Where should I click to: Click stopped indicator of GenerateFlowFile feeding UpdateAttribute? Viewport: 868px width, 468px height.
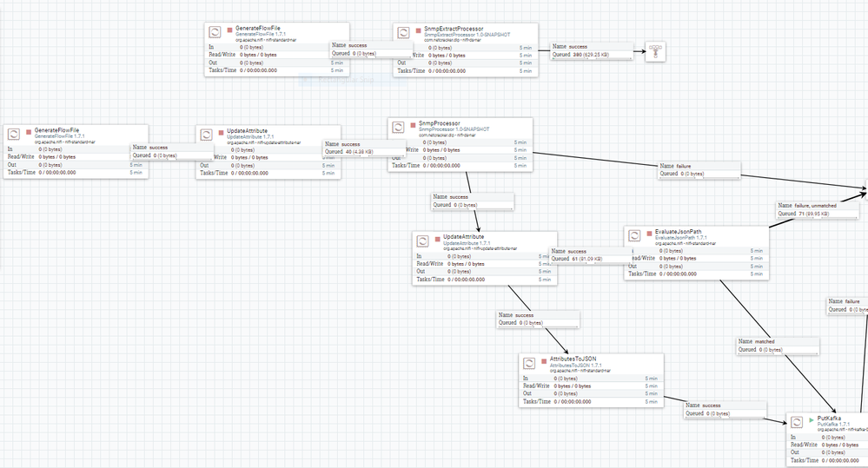pyautogui.click(x=29, y=132)
